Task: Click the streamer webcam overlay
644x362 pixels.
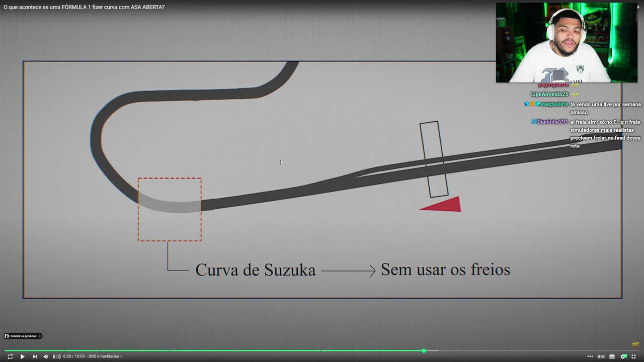Action: click(x=567, y=43)
